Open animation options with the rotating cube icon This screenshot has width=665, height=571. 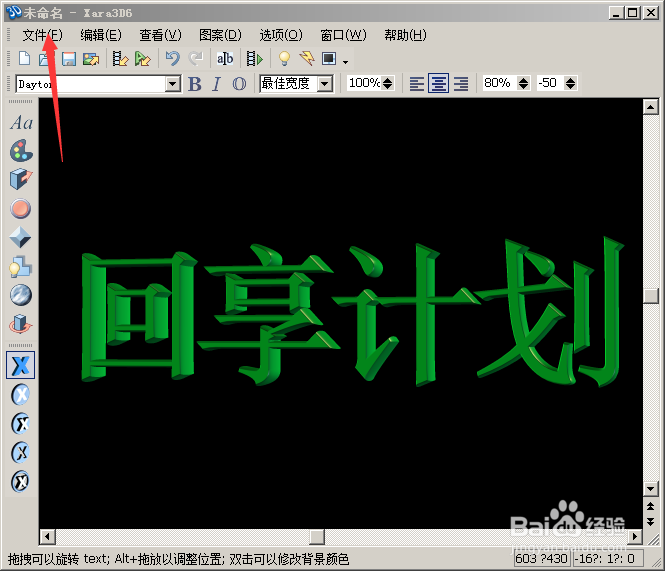click(x=20, y=324)
